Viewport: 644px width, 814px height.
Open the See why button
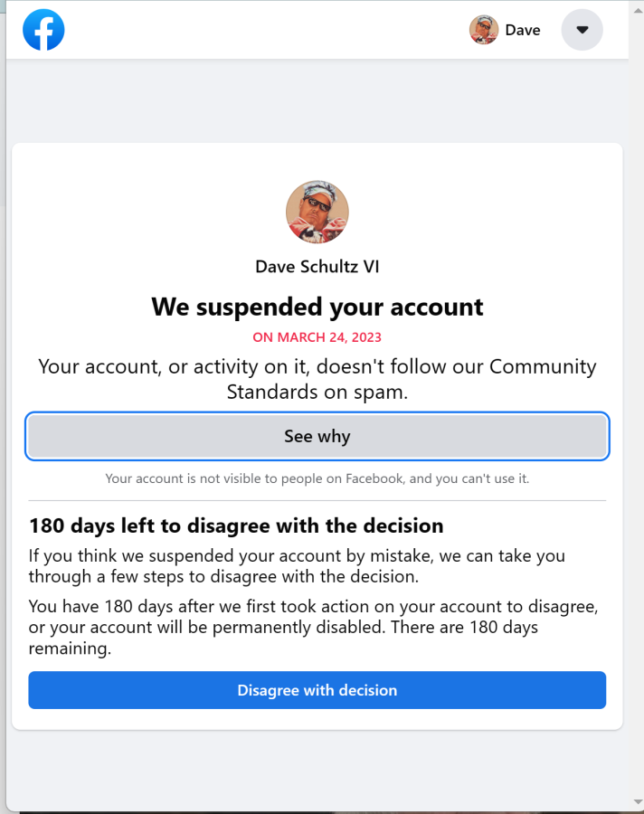(317, 436)
